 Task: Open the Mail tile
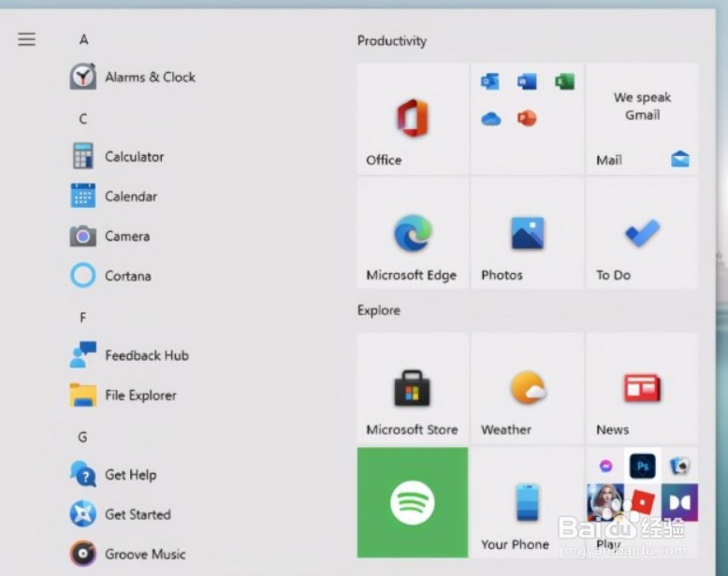(642, 119)
